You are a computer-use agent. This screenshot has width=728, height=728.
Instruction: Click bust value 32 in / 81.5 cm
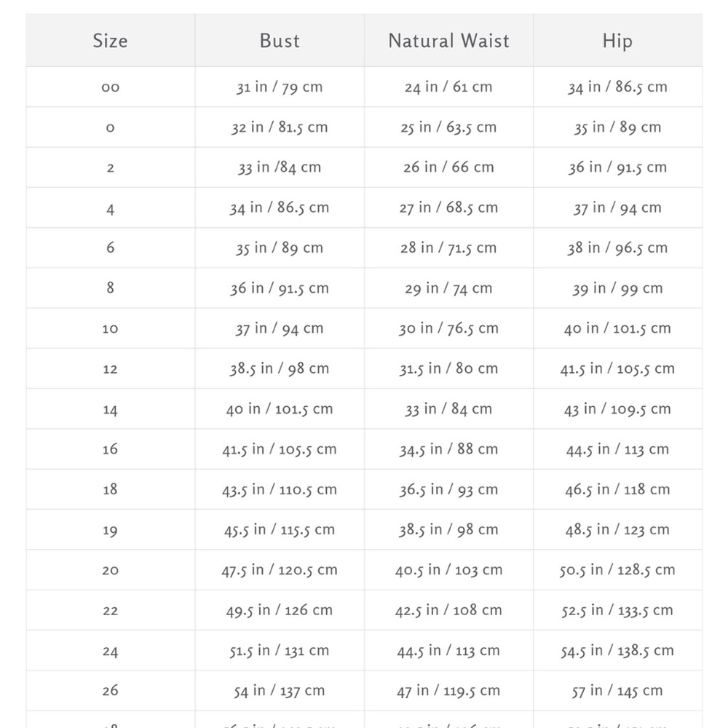coord(280,127)
